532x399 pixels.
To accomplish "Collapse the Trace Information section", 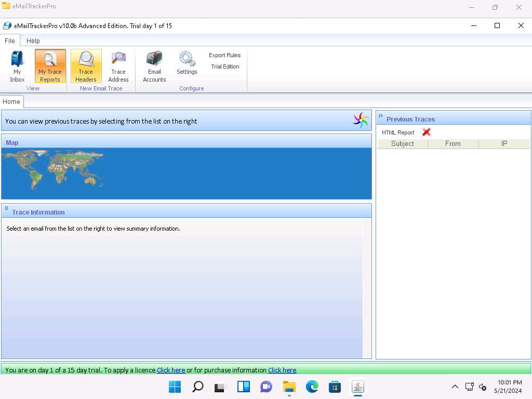I will click(7, 208).
